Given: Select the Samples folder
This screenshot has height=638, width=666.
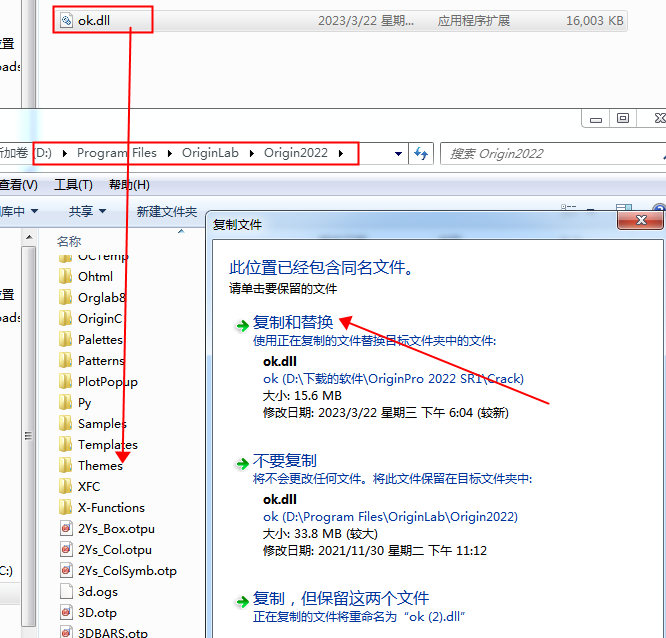Looking at the screenshot, I should click(102, 423).
